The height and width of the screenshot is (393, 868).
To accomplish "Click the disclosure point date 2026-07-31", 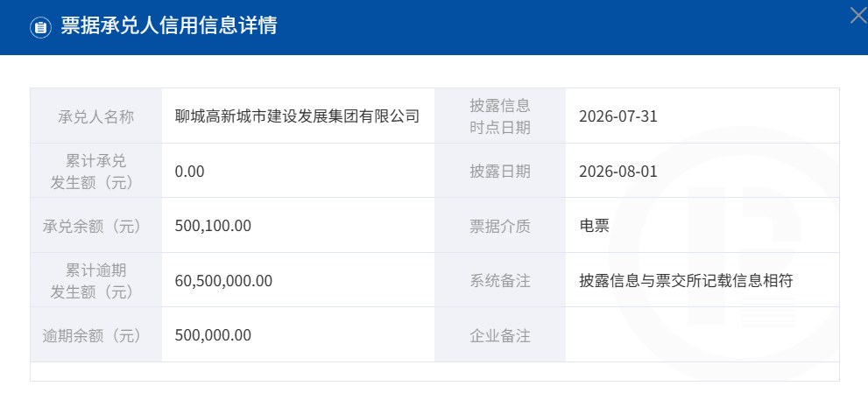I will coord(617,116).
